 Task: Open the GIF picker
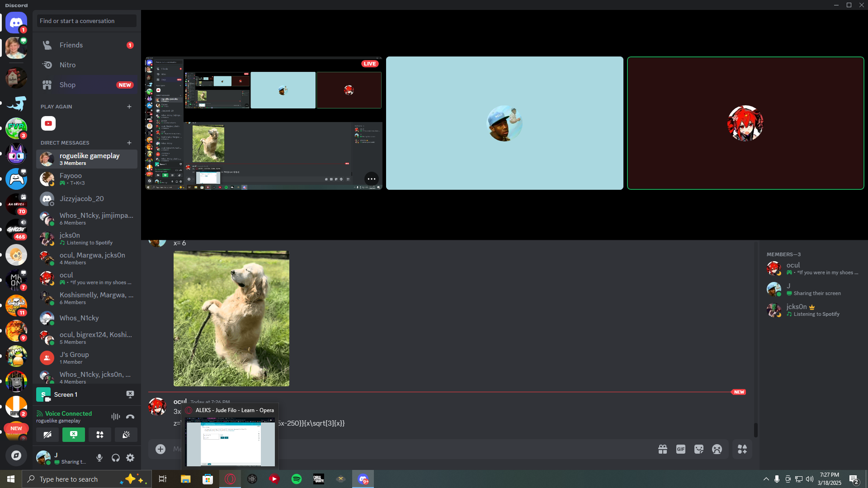coord(681,449)
